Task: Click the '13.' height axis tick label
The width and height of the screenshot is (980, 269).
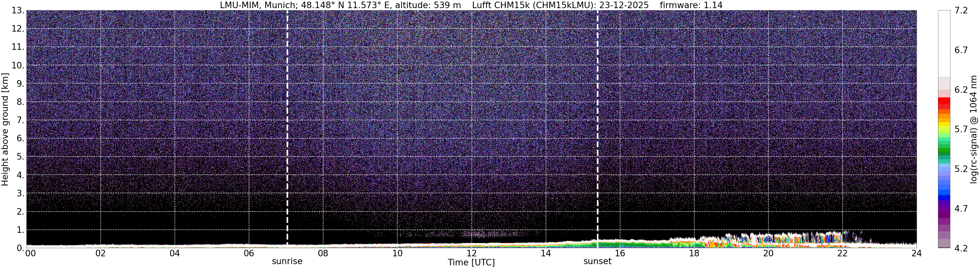Action: click(18, 11)
